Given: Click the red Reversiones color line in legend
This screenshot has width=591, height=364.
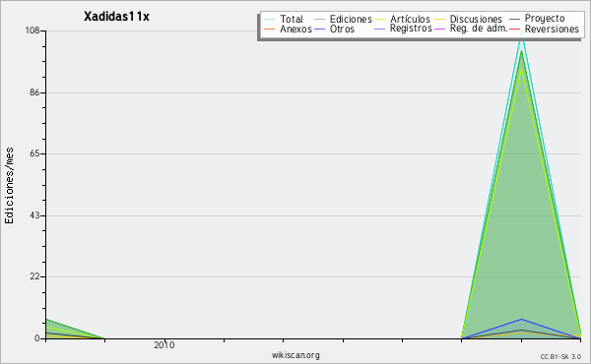Looking at the screenshot, I should [x=515, y=29].
